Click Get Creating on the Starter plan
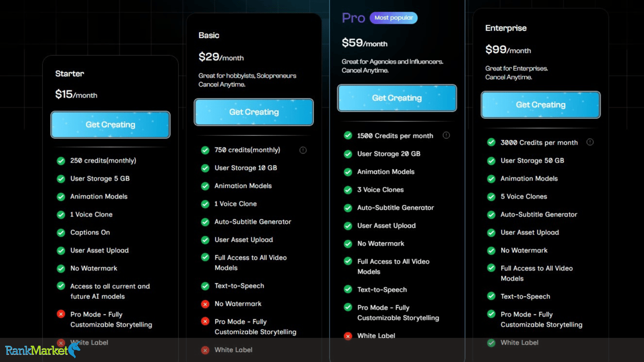 [x=110, y=125]
